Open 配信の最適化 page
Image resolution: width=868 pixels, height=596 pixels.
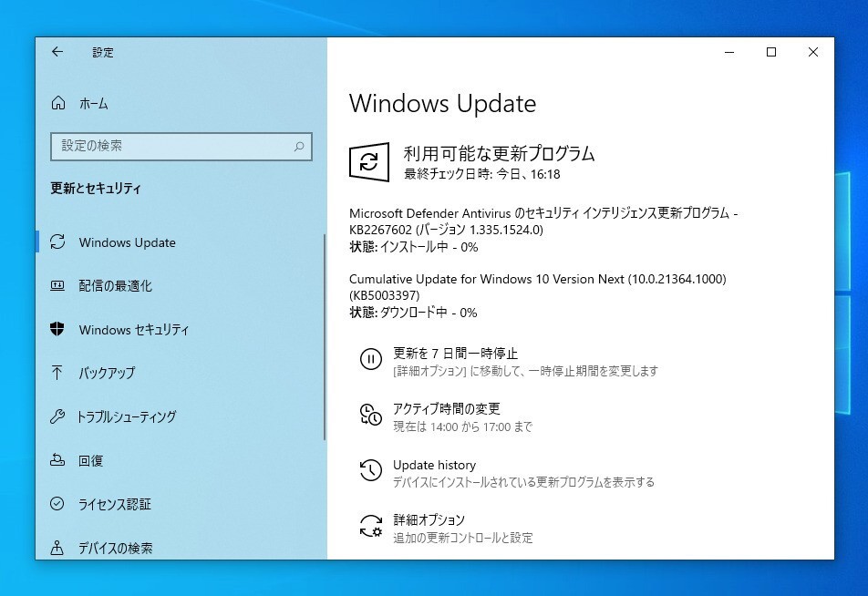[115, 285]
